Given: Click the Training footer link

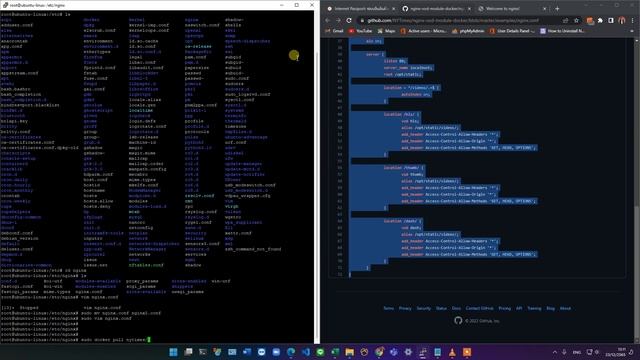Looking at the screenshot, I should coord(534,309).
